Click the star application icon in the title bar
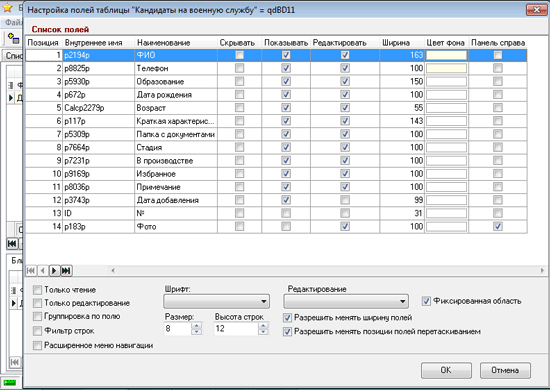This screenshot has height=390, width=550. tap(7, 8)
